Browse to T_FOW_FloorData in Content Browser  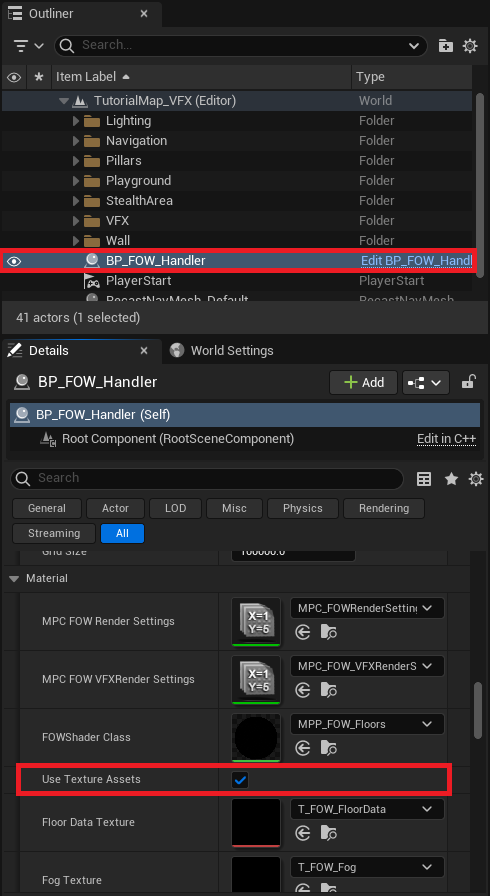coord(328,834)
